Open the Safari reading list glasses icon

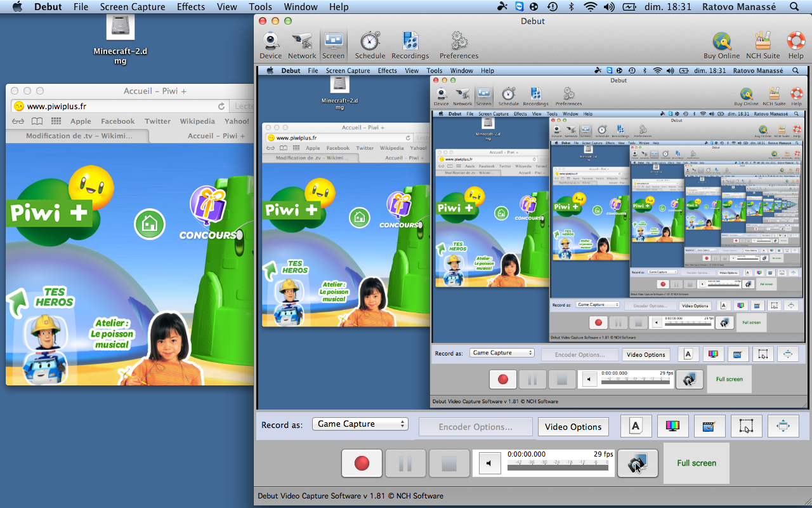[x=18, y=121]
